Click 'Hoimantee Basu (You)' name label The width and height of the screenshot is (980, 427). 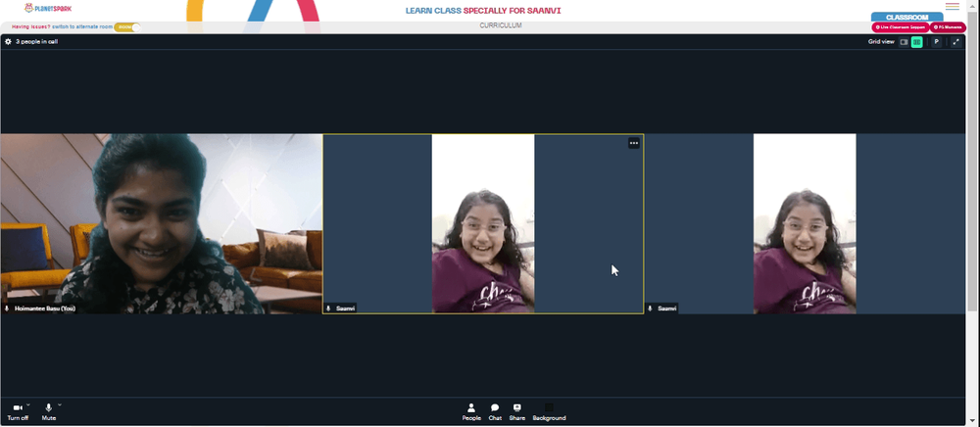pos(45,308)
